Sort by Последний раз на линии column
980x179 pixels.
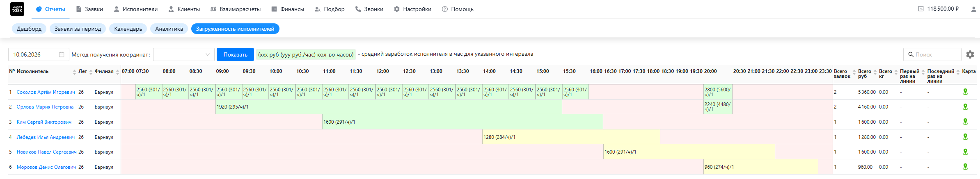pos(958,72)
